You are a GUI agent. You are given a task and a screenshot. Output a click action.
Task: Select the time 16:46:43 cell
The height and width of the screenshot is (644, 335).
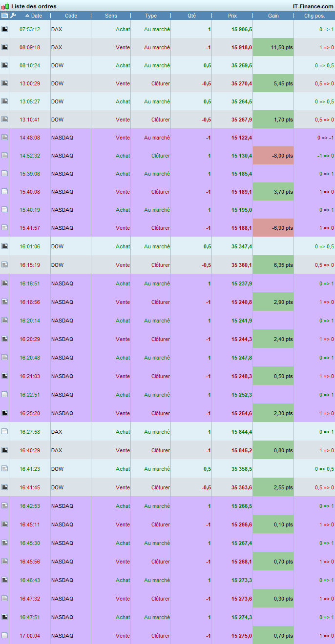click(30, 580)
